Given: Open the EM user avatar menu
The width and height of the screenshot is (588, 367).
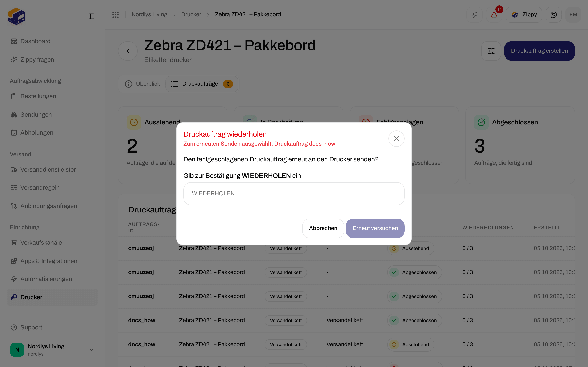Looking at the screenshot, I should point(573,14).
